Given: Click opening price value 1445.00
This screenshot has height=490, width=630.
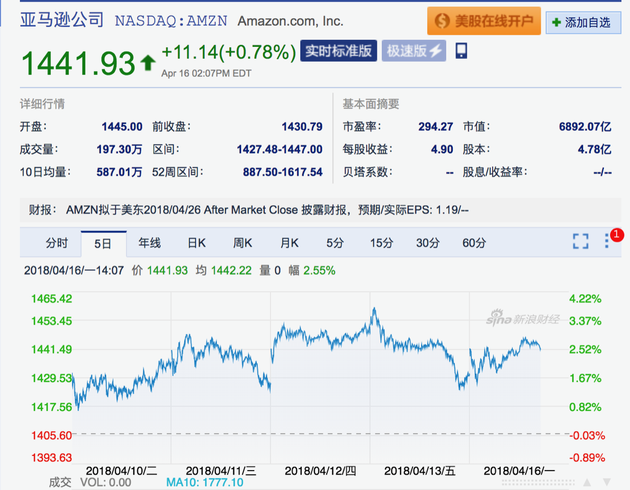Looking at the screenshot, I should [x=122, y=127].
